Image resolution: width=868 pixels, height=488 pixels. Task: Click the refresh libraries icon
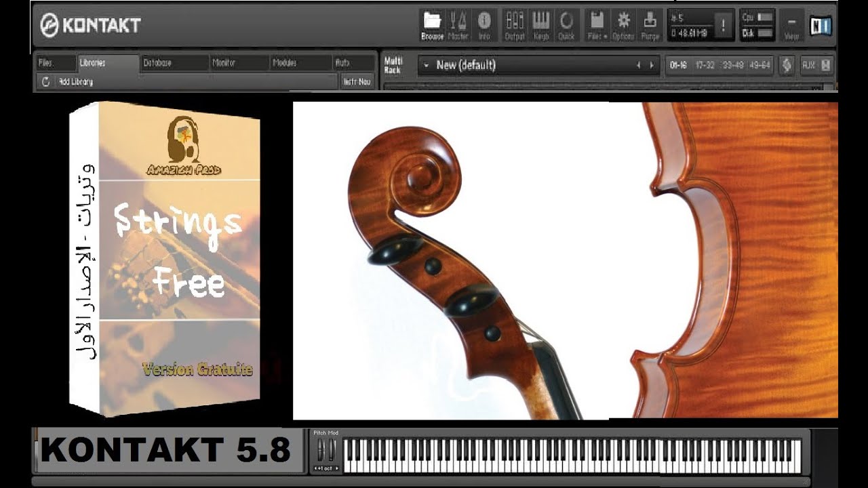45,81
